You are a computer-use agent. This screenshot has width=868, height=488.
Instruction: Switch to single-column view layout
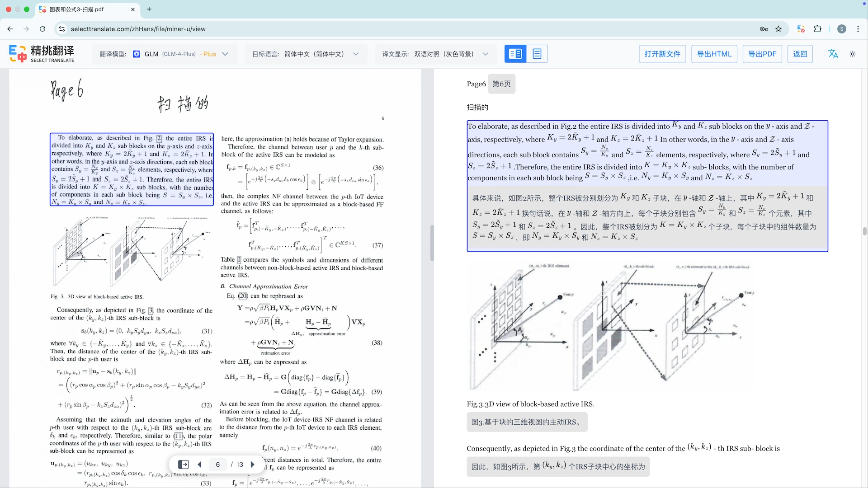click(537, 54)
